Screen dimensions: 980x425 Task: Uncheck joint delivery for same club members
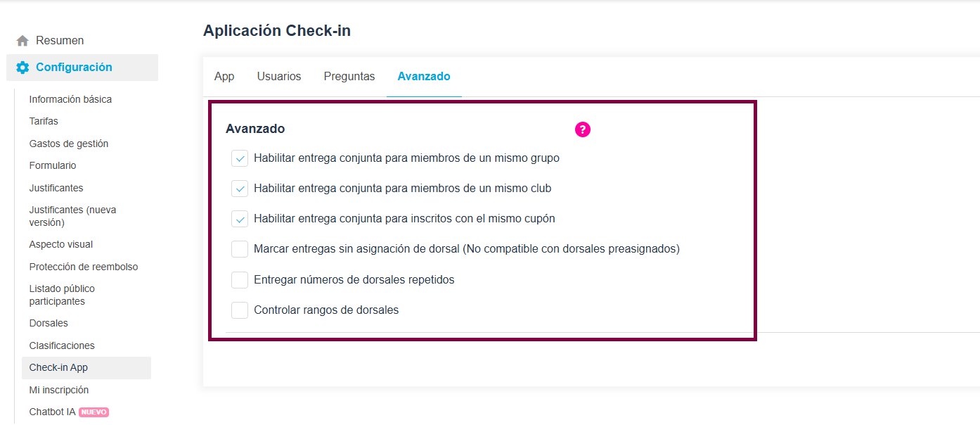[x=240, y=189]
